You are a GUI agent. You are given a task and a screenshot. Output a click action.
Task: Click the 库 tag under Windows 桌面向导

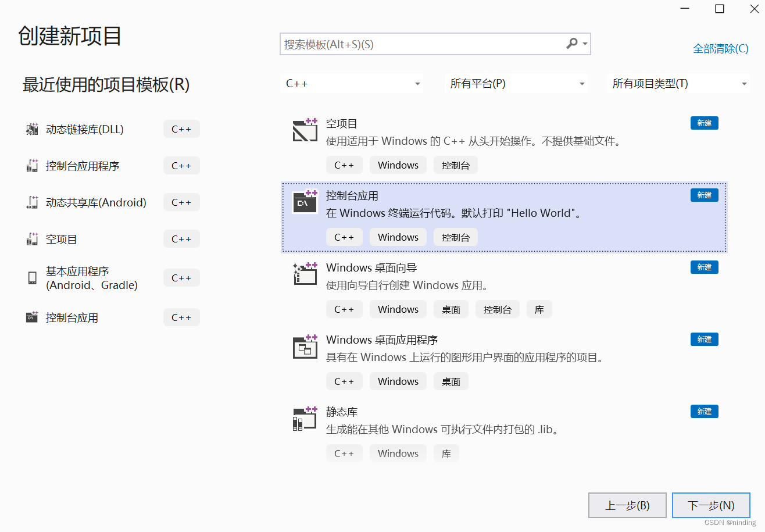coord(539,309)
